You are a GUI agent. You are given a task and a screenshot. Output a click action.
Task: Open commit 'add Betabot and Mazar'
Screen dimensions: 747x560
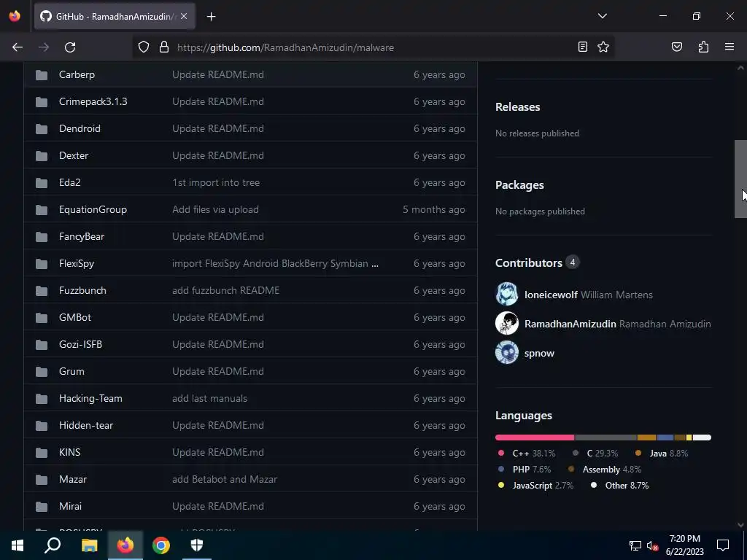(x=225, y=480)
